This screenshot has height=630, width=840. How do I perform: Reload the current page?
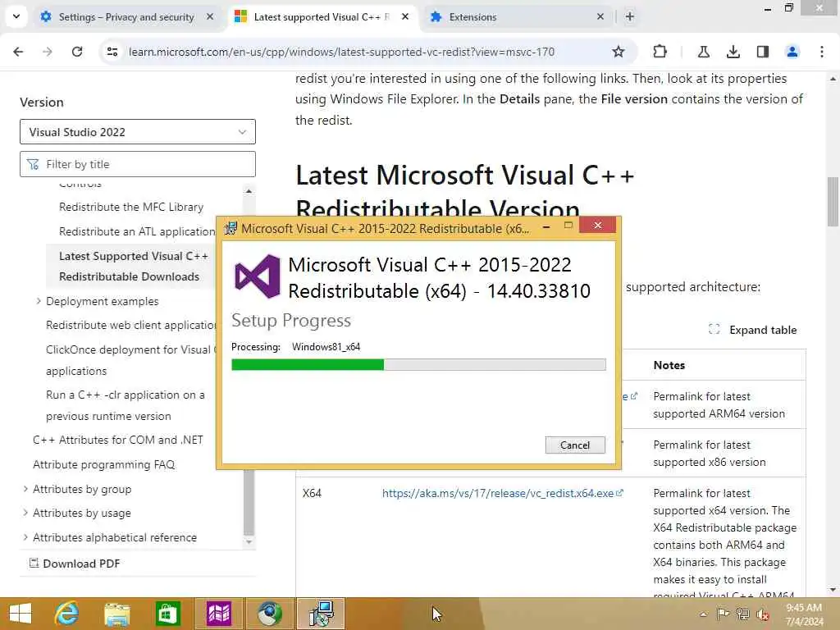(x=77, y=52)
